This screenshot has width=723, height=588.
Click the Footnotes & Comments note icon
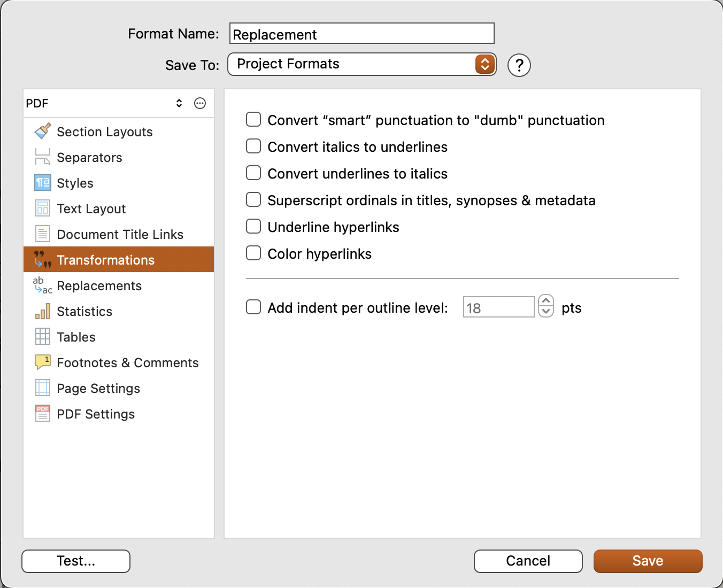[43, 362]
